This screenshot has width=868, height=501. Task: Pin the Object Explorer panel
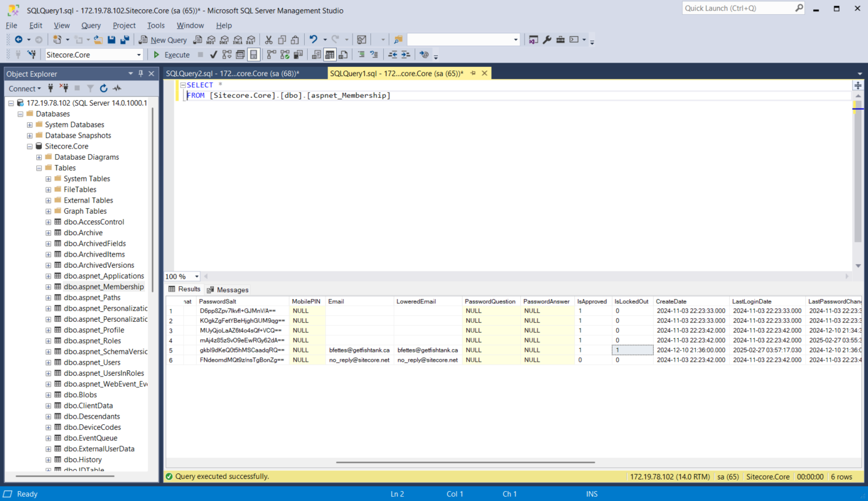[141, 74]
